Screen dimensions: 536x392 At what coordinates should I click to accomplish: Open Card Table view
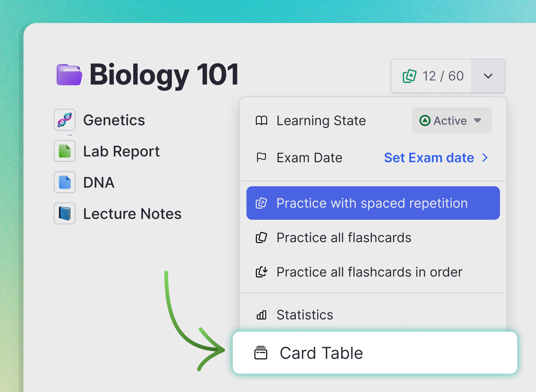(321, 353)
